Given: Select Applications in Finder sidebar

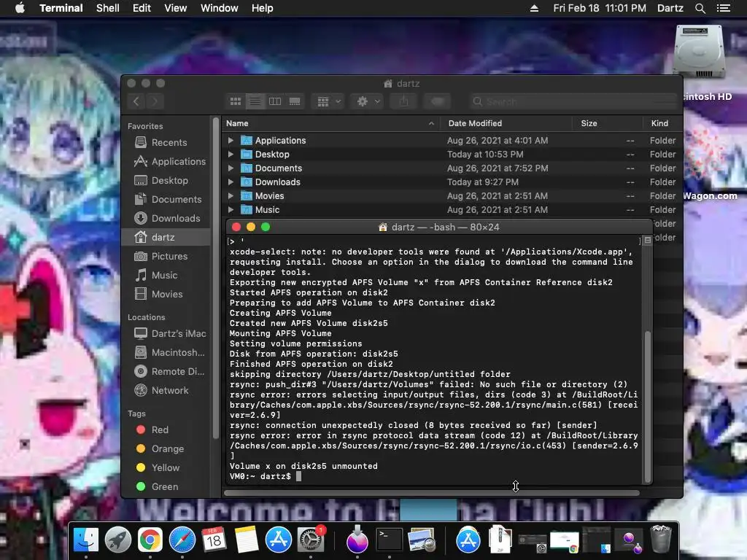Looking at the screenshot, I should [x=166, y=161].
